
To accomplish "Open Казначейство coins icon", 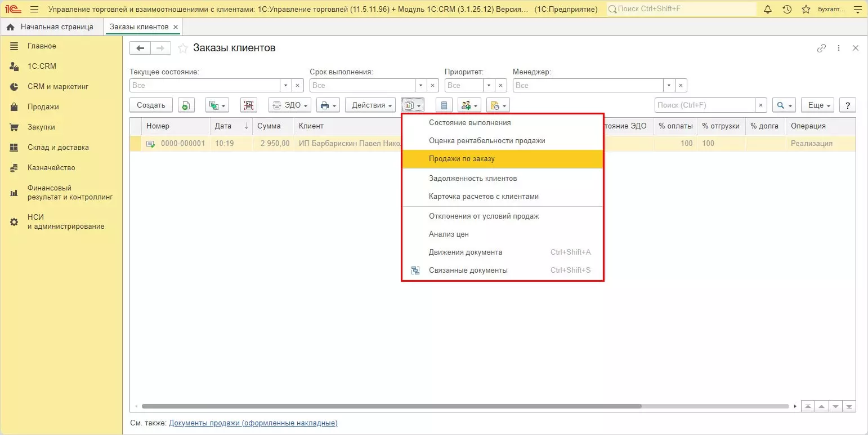I will click(x=15, y=168).
